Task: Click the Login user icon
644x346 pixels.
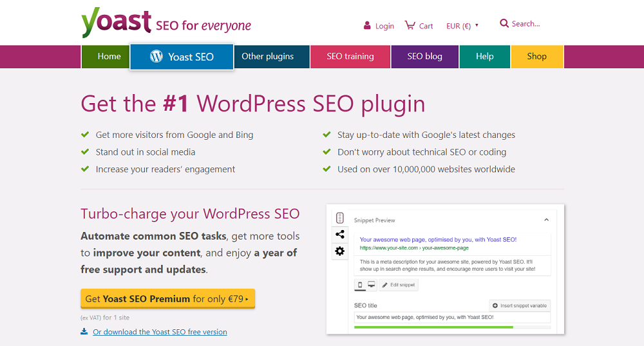Action: click(367, 26)
